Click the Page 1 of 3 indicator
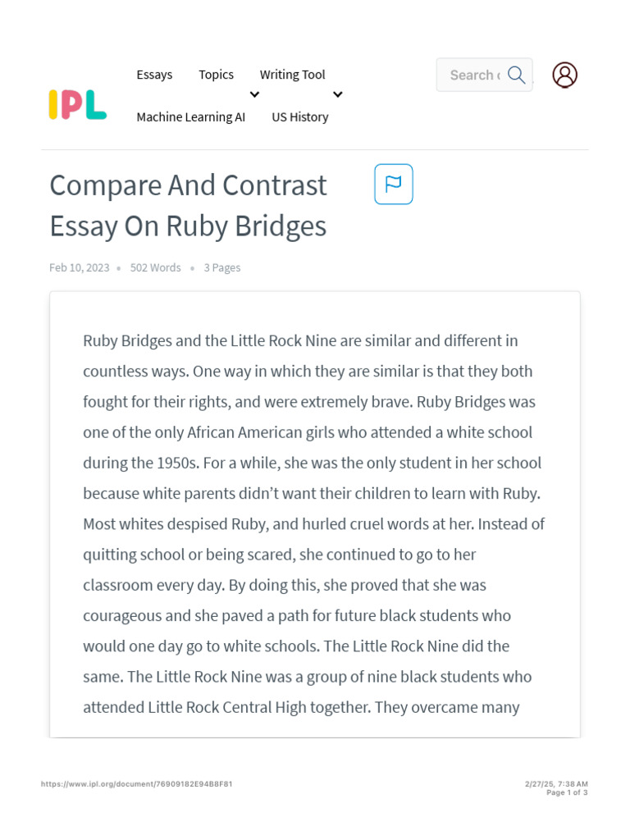 point(567,792)
